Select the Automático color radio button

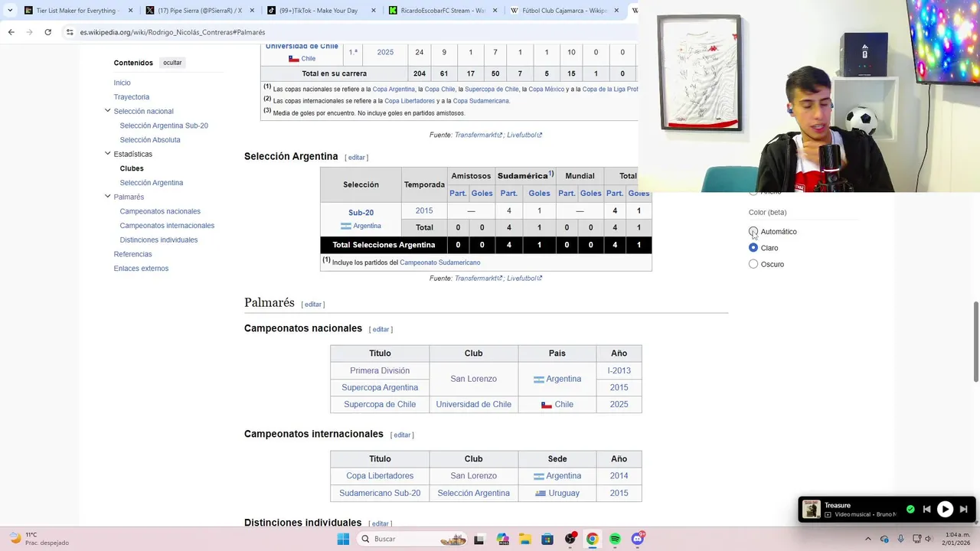(753, 231)
